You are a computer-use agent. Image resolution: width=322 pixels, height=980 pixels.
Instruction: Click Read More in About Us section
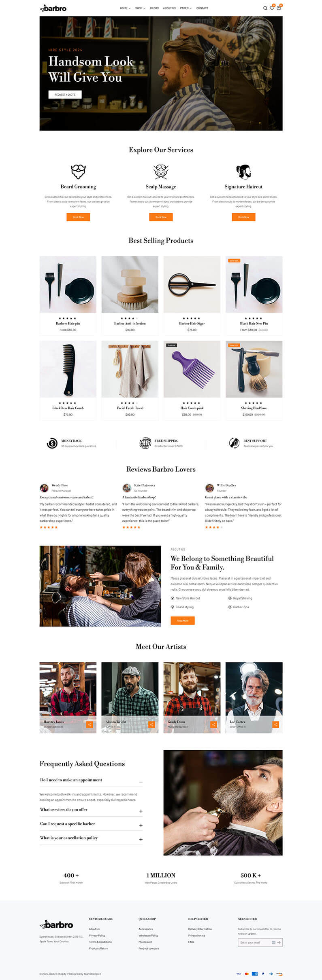[x=183, y=620]
